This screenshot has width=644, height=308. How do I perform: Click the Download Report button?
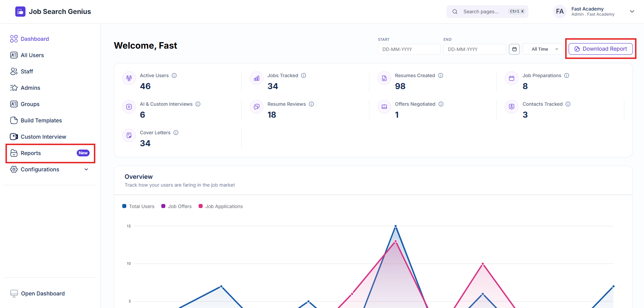point(601,49)
